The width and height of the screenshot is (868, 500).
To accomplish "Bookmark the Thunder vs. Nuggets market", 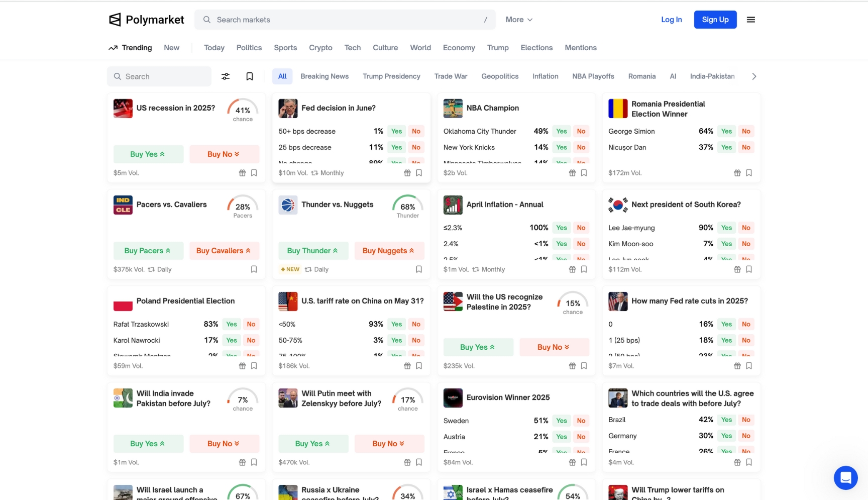I will pos(419,269).
